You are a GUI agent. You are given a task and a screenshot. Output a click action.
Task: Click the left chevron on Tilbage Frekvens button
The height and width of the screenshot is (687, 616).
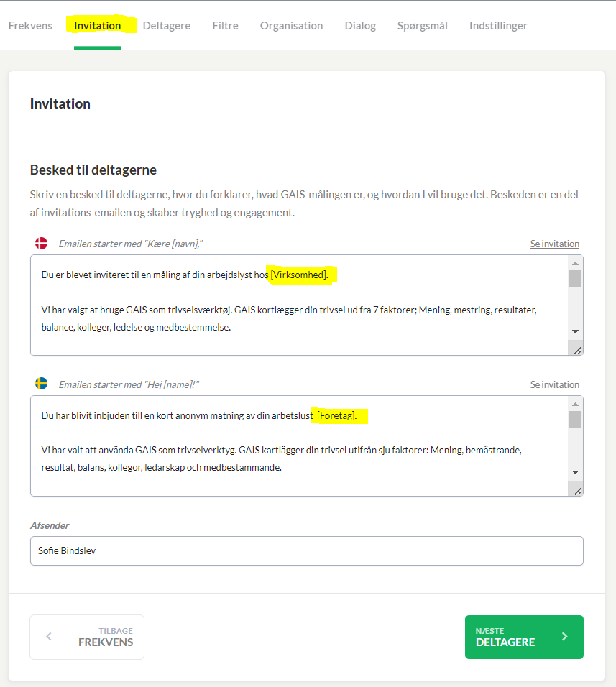click(x=49, y=636)
